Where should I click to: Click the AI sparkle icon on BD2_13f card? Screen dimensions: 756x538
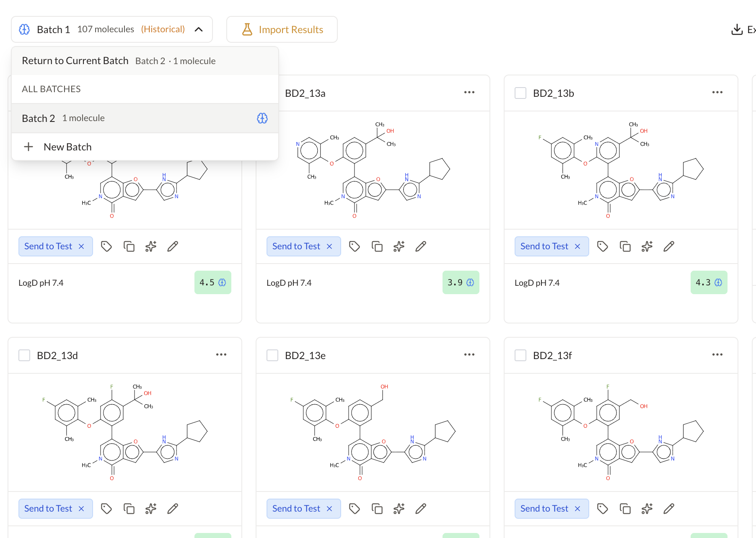point(647,509)
